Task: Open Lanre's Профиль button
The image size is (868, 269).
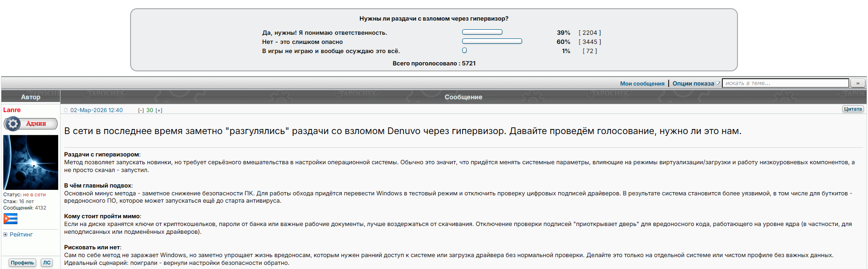Action: 22,263
